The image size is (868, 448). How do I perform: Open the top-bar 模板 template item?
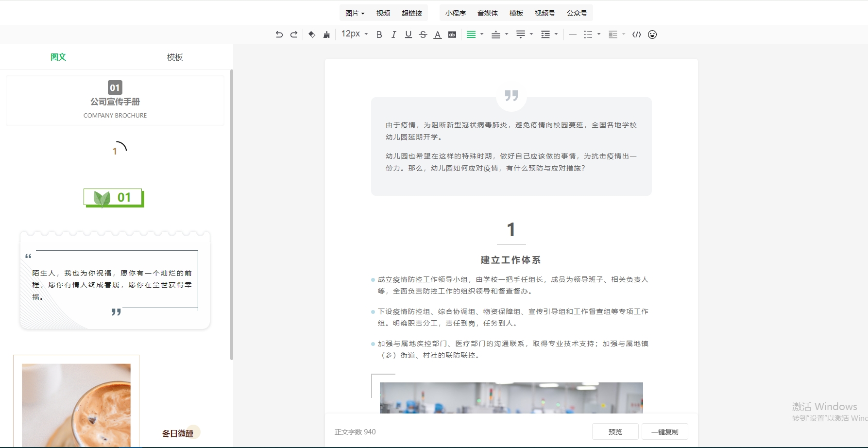(516, 13)
